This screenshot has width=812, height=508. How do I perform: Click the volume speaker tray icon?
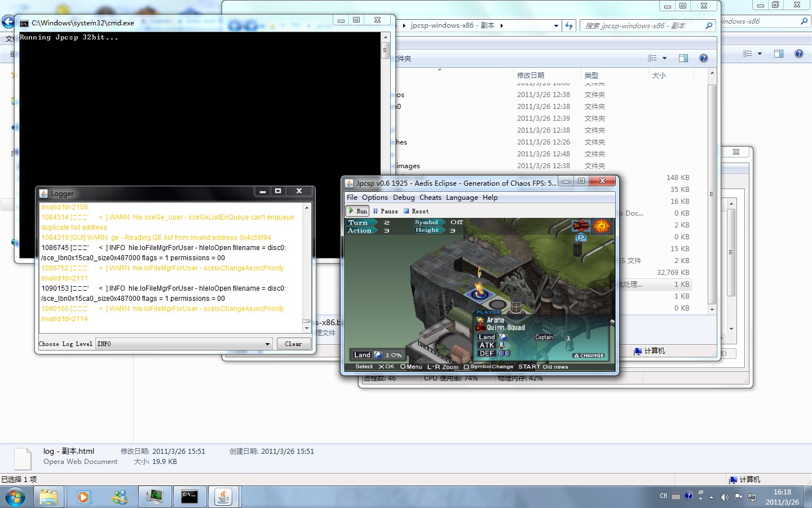[725, 497]
